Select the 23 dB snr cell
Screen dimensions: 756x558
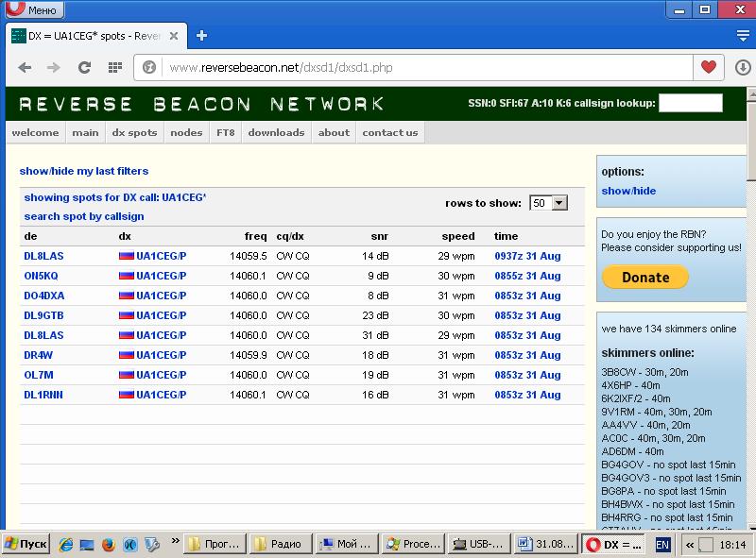click(375, 315)
